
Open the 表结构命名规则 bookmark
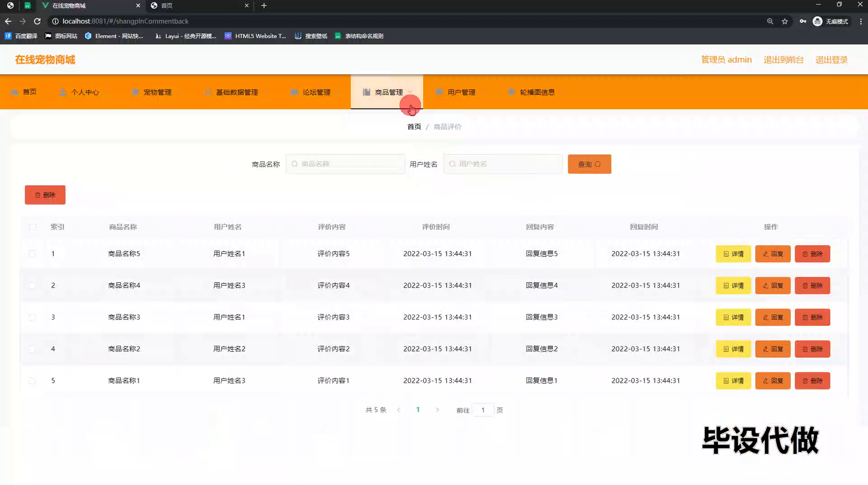coord(359,36)
